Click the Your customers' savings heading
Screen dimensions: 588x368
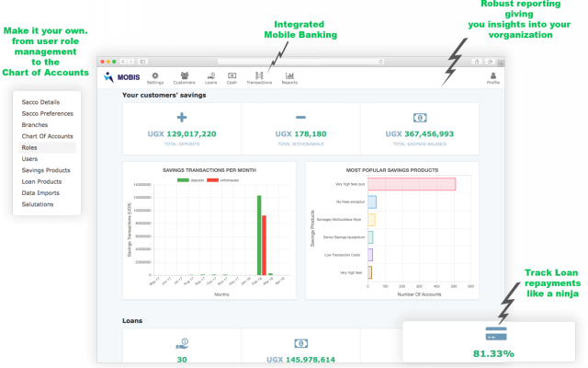(x=164, y=95)
